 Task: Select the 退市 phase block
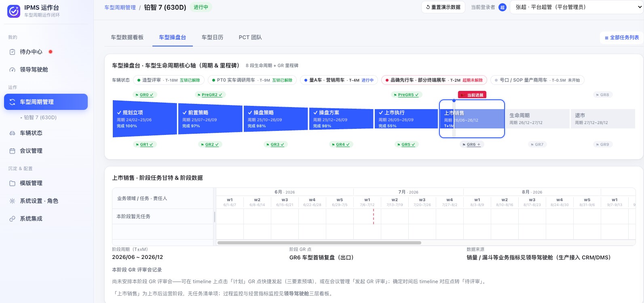coord(603,119)
